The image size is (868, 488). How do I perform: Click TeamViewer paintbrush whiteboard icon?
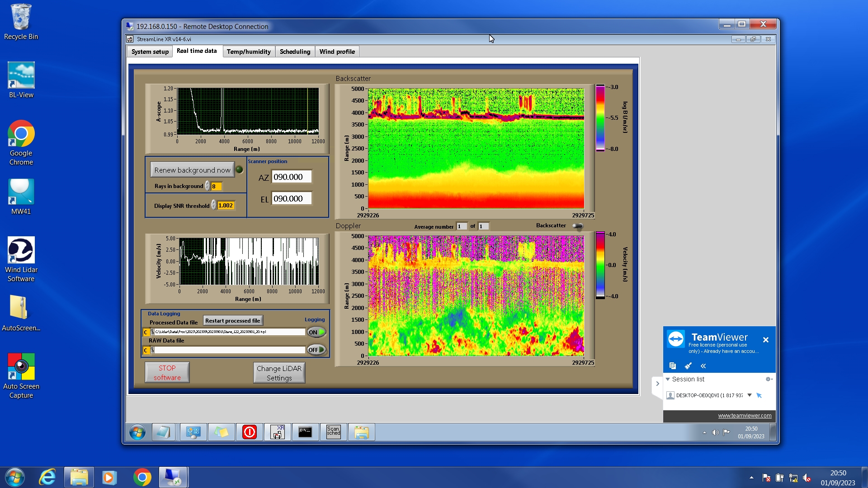pyautogui.click(x=688, y=366)
